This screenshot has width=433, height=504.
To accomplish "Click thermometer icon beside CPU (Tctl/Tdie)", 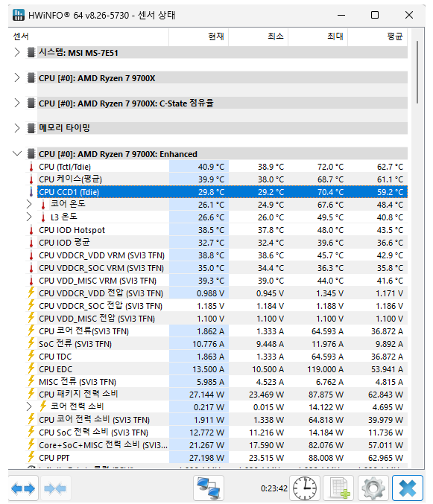I will [31, 167].
